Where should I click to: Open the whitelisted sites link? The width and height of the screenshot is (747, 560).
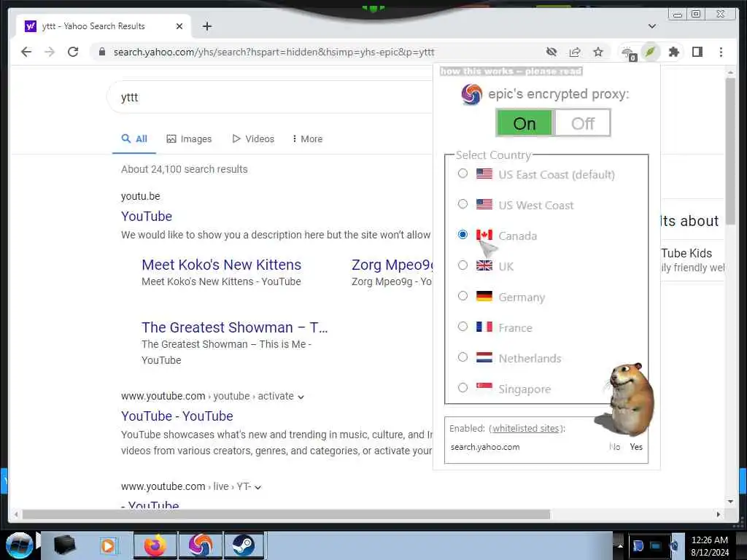pyautogui.click(x=526, y=428)
